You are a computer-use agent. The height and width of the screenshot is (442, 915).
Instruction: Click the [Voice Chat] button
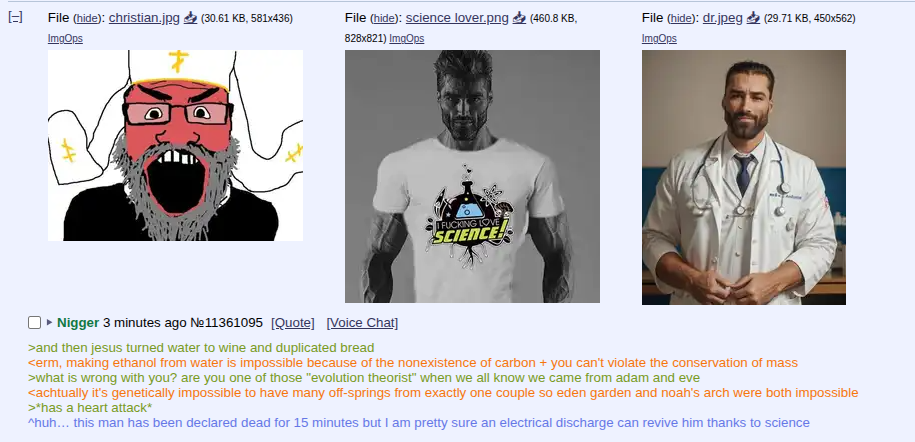362,322
